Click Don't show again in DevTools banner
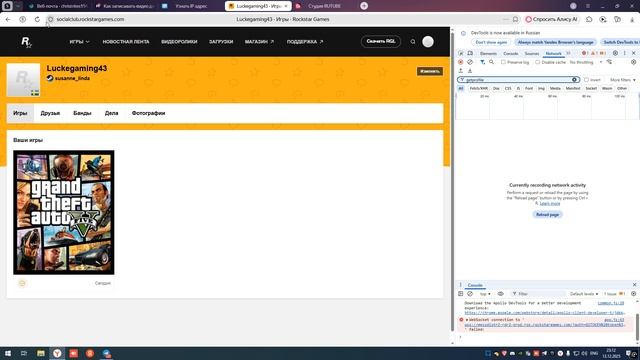Screen dimensions: 640x360 pyautogui.click(x=491, y=42)
